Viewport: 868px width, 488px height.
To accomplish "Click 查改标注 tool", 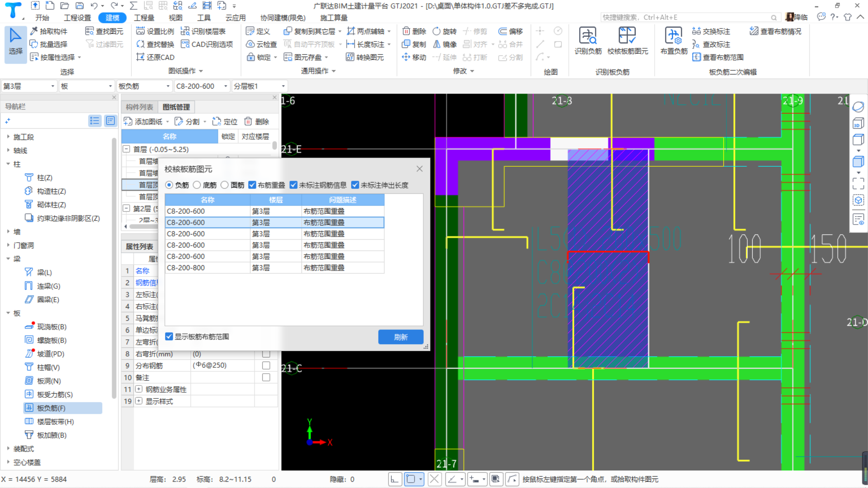I will click(711, 44).
